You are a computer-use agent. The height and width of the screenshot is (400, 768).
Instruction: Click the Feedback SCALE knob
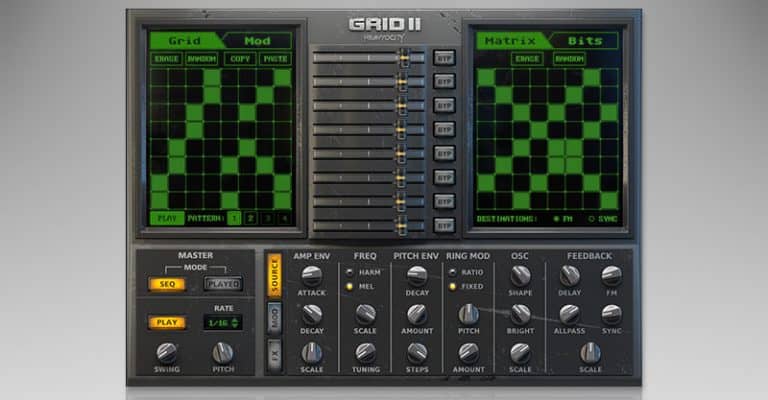[x=590, y=353]
